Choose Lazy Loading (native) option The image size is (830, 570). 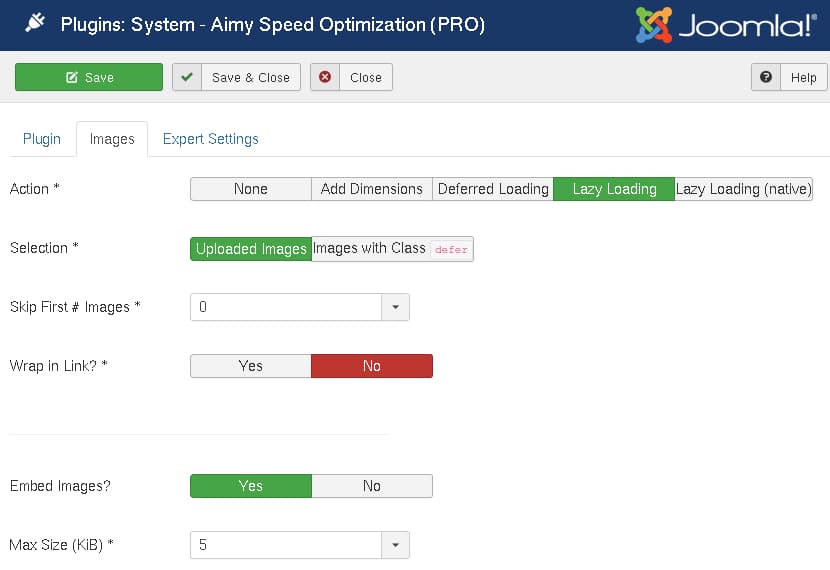tap(743, 189)
